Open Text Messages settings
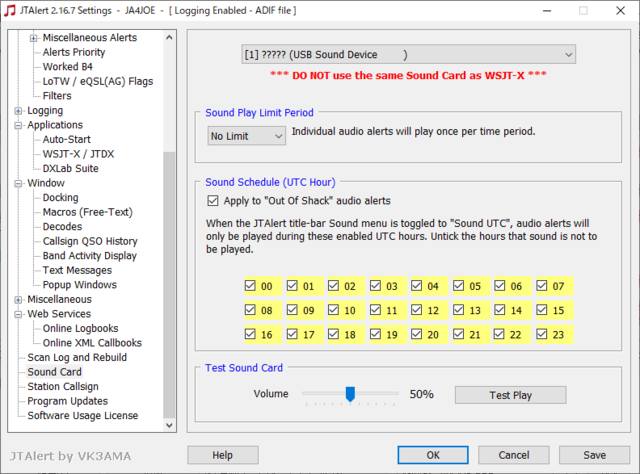 (77, 270)
